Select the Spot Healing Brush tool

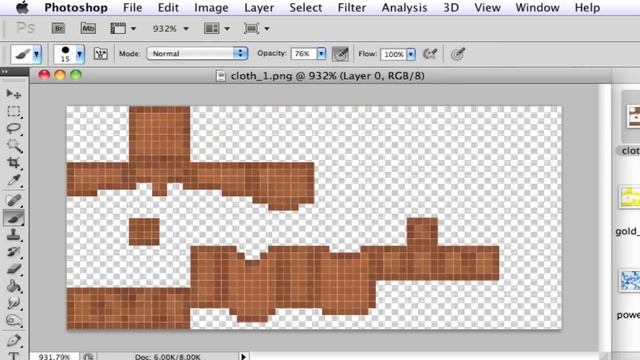coord(13,200)
